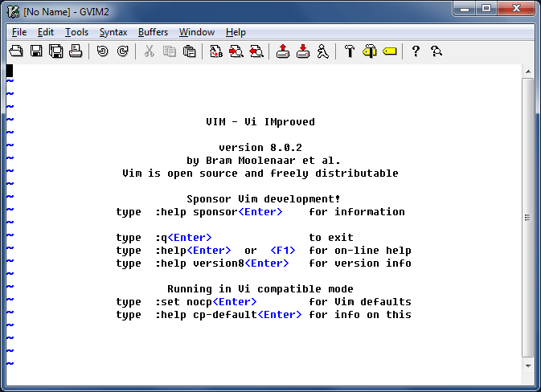This screenshot has width=541, height=392.
Task: Click 'Vim is open source and freely distributable'
Action: tap(260, 173)
